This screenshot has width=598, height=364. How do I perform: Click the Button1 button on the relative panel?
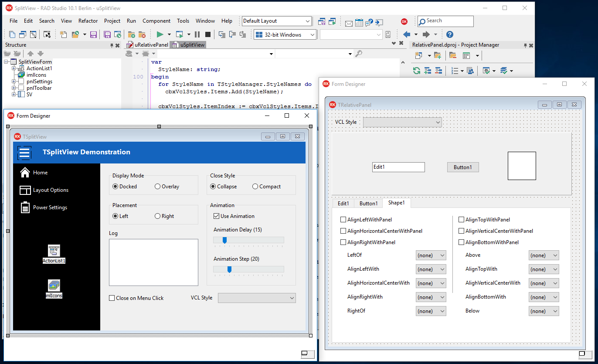coord(463,167)
